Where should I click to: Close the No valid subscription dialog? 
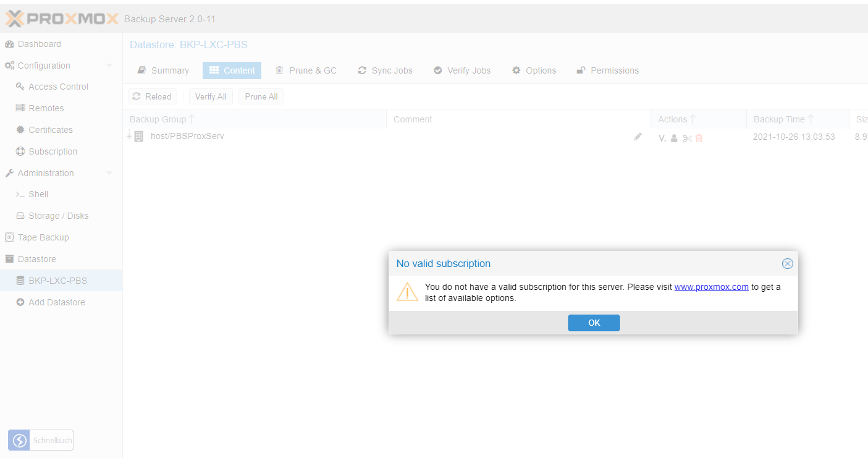tap(787, 263)
